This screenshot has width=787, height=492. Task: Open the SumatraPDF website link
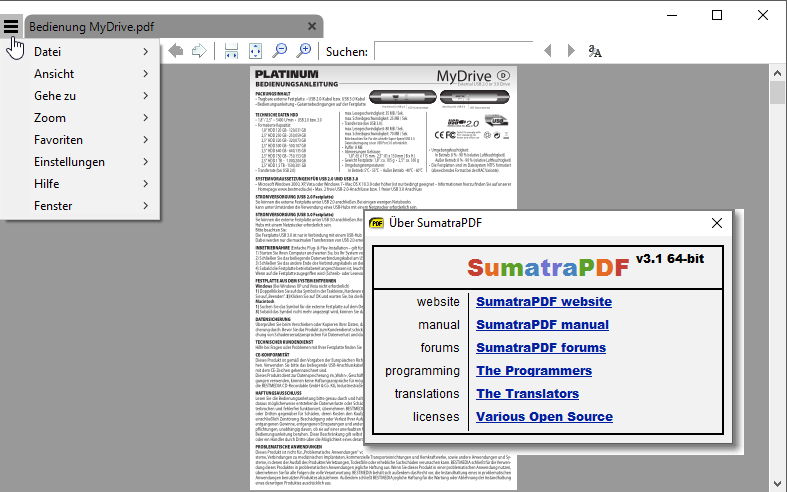click(544, 302)
